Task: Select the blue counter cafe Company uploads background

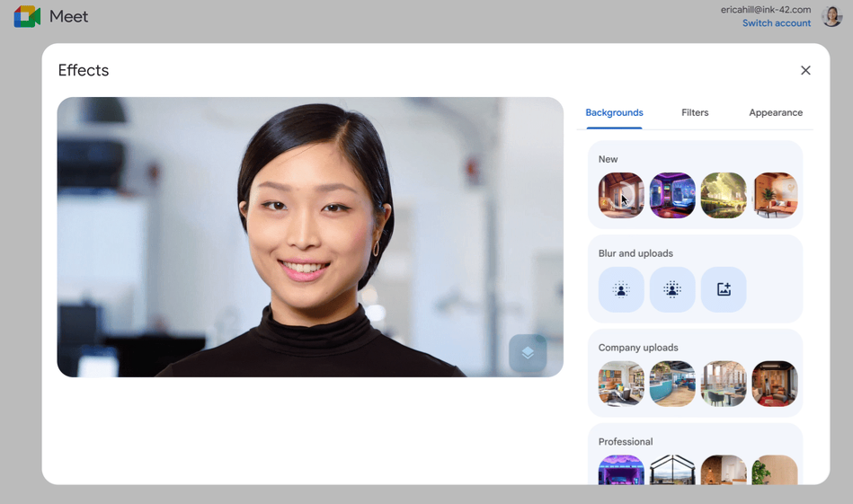Action: click(x=672, y=384)
